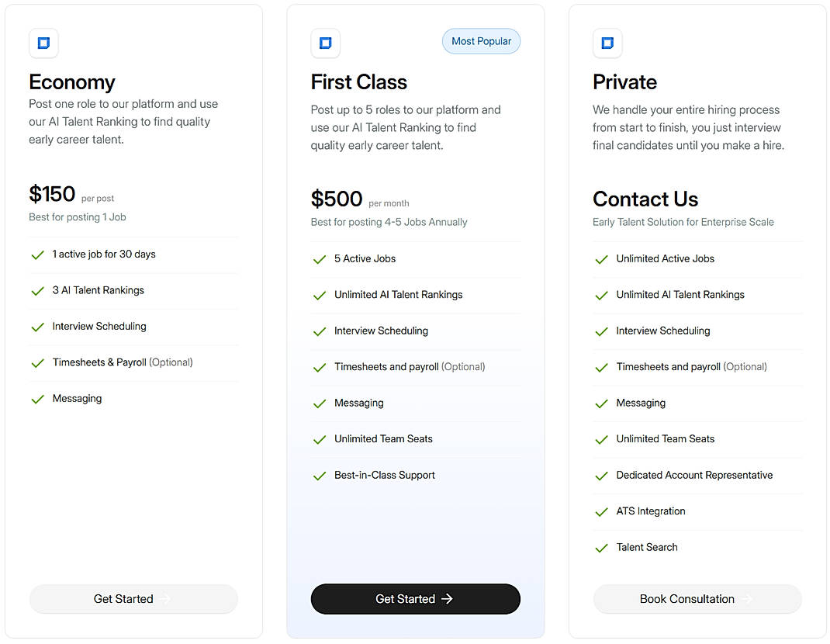This screenshot has height=644, width=830.
Task: Click the checkmark beside Best-in-Class Support
Action: [x=319, y=475]
